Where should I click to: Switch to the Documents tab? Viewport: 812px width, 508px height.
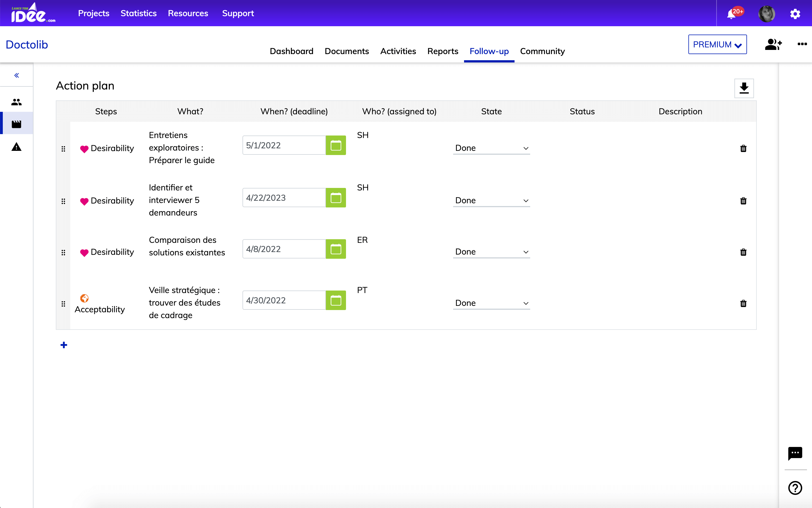point(347,51)
